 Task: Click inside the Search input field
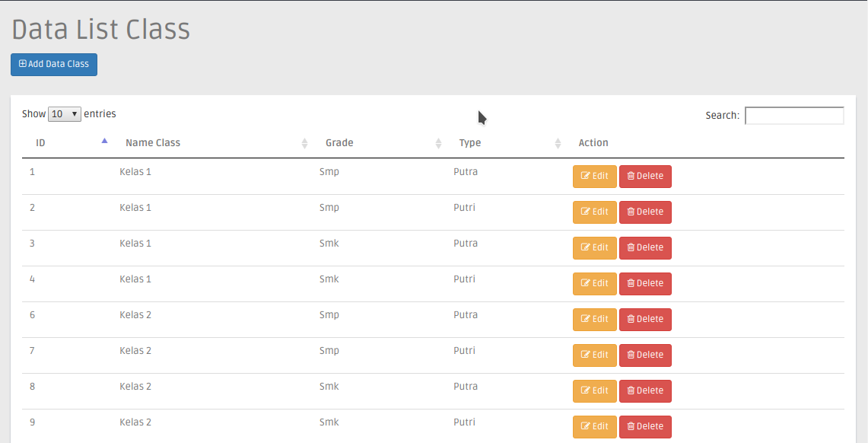click(x=794, y=115)
